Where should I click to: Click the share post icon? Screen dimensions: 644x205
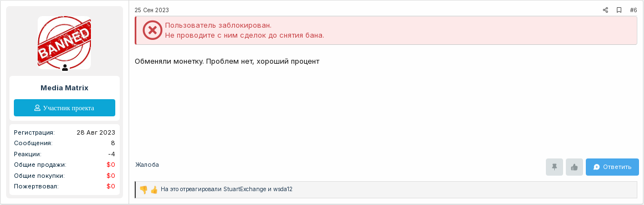click(605, 10)
